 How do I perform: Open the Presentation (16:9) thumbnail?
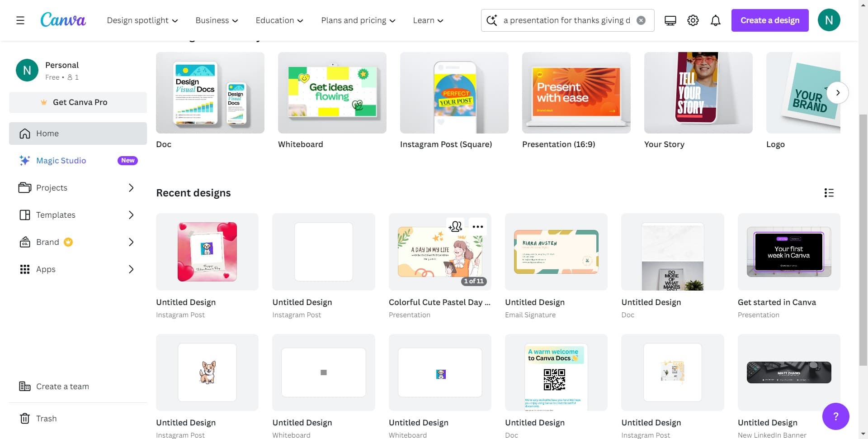[x=576, y=93]
